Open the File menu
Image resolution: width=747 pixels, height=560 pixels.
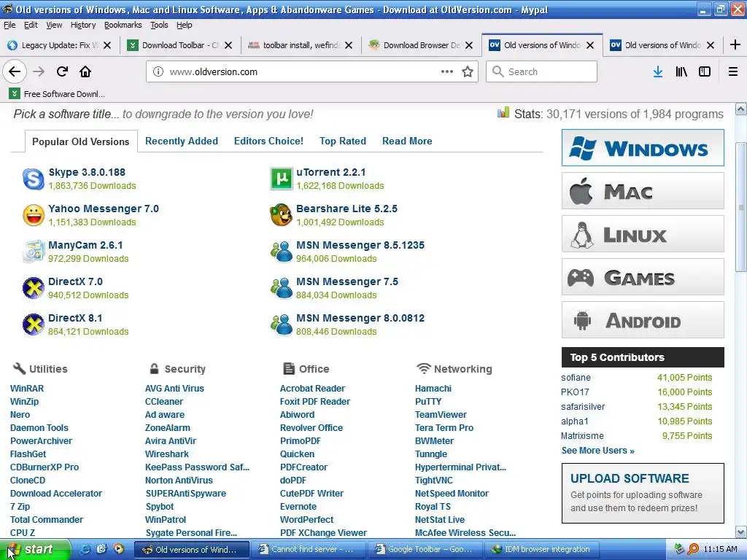9,25
